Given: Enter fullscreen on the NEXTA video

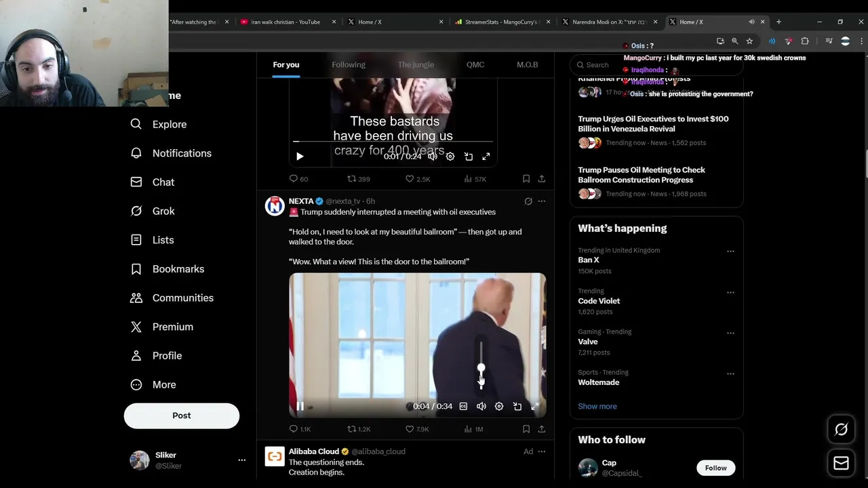Looking at the screenshot, I should coord(535,406).
